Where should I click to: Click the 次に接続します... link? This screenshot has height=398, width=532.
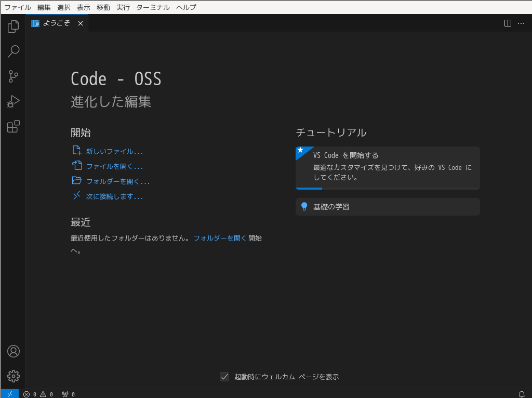tap(108, 196)
